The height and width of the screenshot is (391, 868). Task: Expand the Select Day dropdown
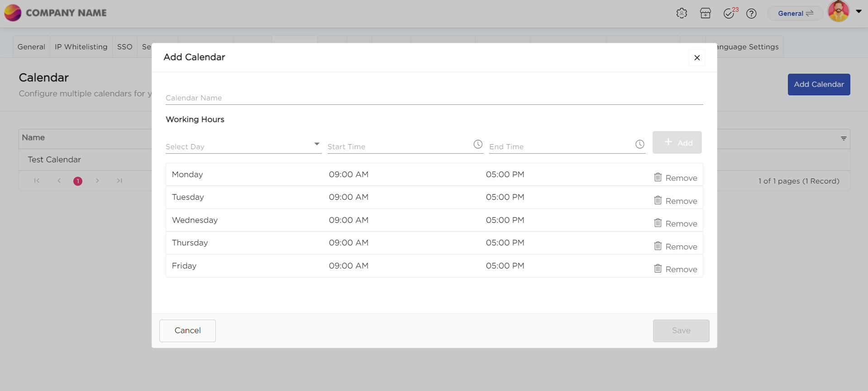pyautogui.click(x=316, y=144)
